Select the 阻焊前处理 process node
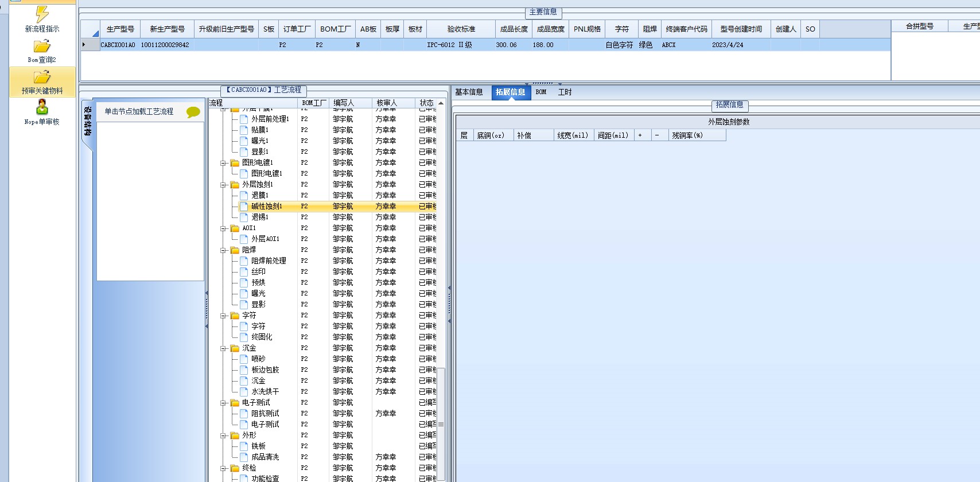 pyautogui.click(x=269, y=261)
